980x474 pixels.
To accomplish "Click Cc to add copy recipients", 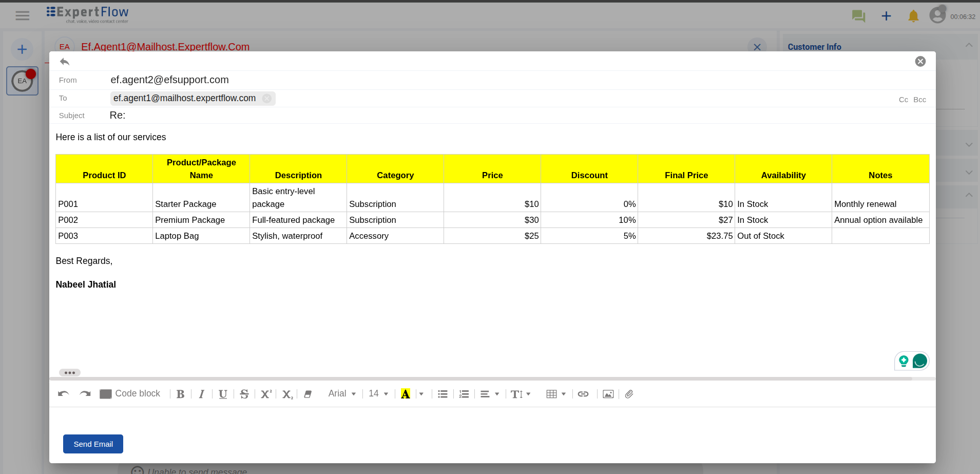I will tap(904, 100).
